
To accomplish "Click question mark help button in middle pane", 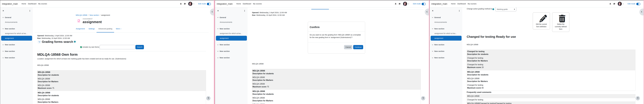I will (423, 98).
